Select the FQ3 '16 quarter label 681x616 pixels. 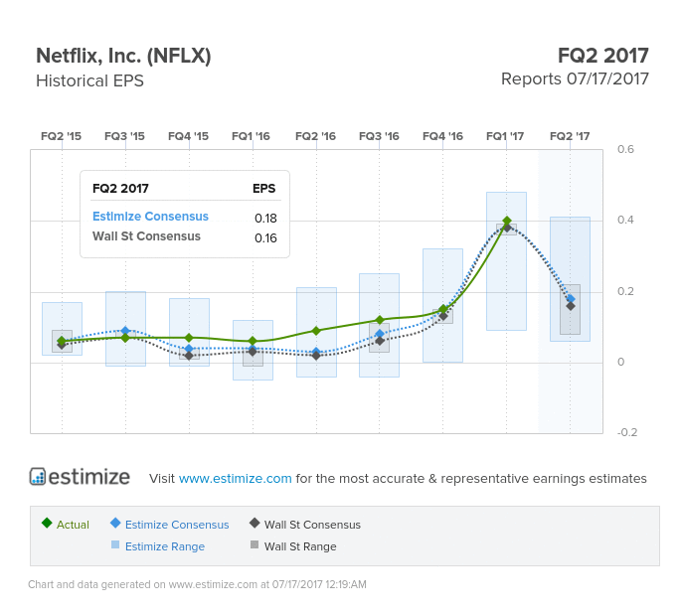pyautogui.click(x=379, y=136)
